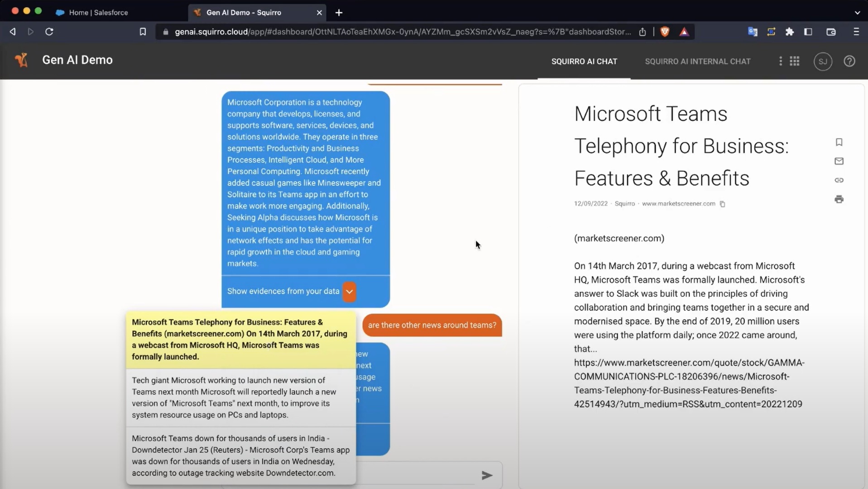Click the Squirro source label
Screen dimensions: 868x489
pyautogui.click(x=624, y=204)
